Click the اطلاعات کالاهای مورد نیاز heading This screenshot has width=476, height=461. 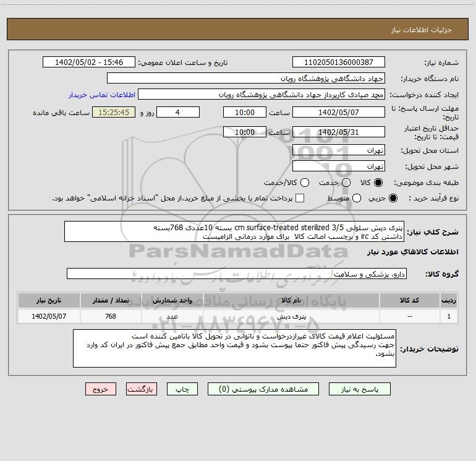click(x=413, y=252)
